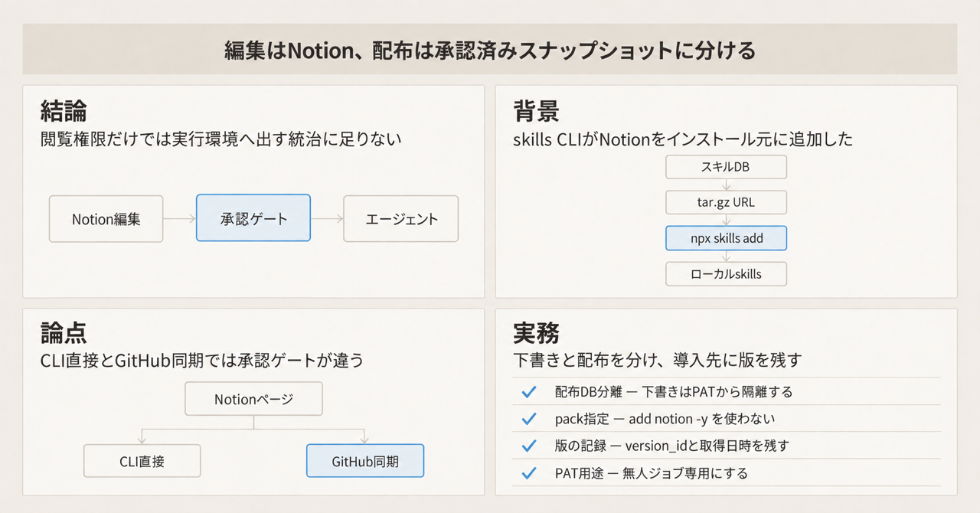
Task: Click text 閲覧権限だけでは実行環境へ出す統治に足りない
Action: click(221, 139)
